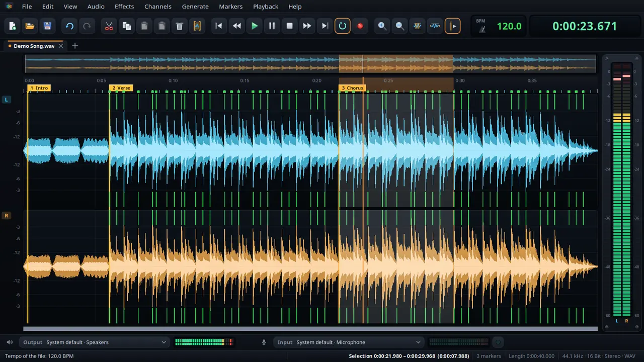Zoom in on the waveform
The height and width of the screenshot is (362, 644).
pyautogui.click(x=382, y=26)
